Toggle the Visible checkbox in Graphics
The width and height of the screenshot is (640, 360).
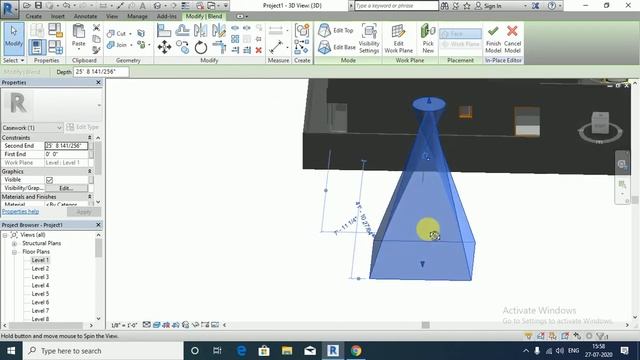(x=49, y=180)
